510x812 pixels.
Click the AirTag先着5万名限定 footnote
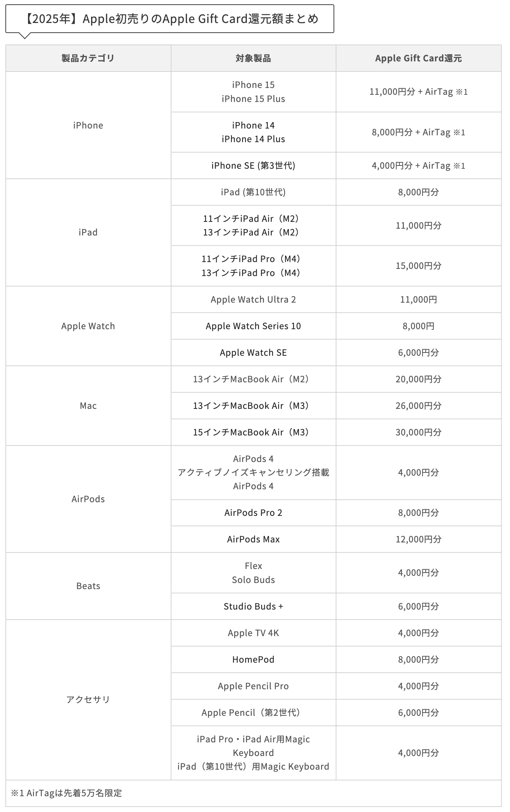click(66, 793)
